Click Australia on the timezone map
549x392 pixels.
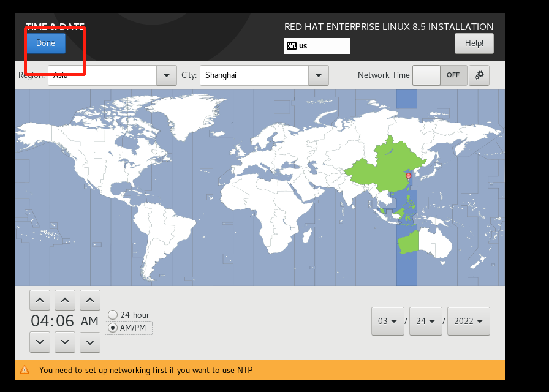(425, 243)
